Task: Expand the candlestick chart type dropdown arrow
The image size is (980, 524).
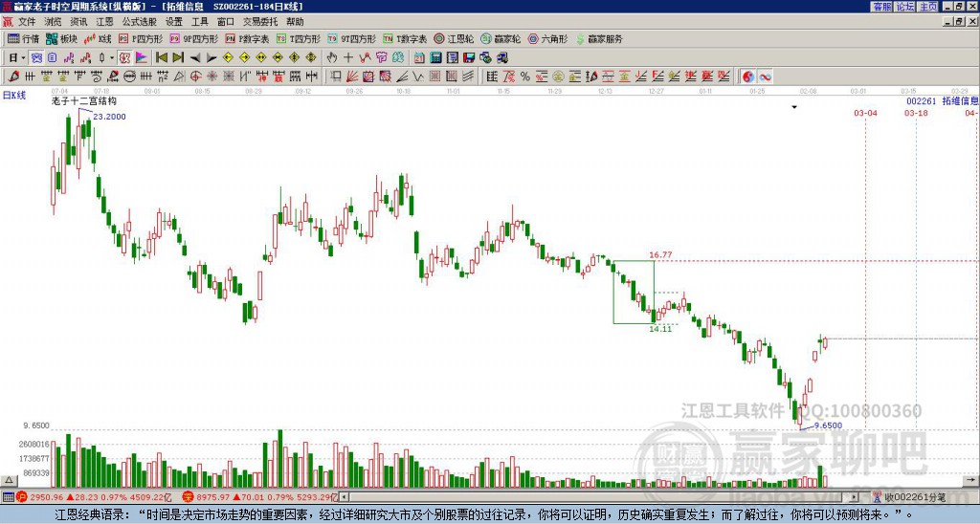Action: point(112,58)
